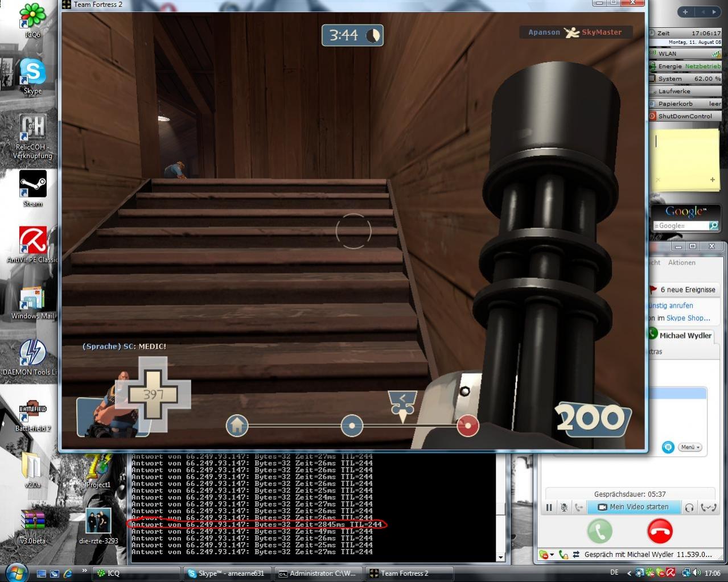Open the v2.0a folder on the desktop
The width and height of the screenshot is (728, 582).
[x=32, y=470]
